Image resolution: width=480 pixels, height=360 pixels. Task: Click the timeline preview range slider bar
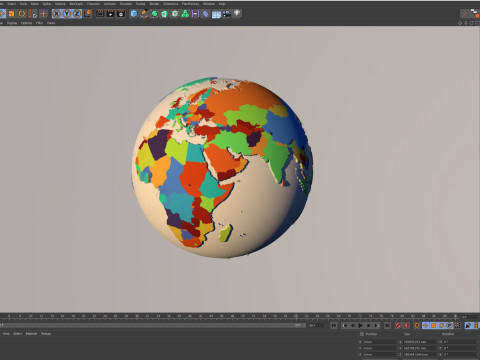coord(152,325)
